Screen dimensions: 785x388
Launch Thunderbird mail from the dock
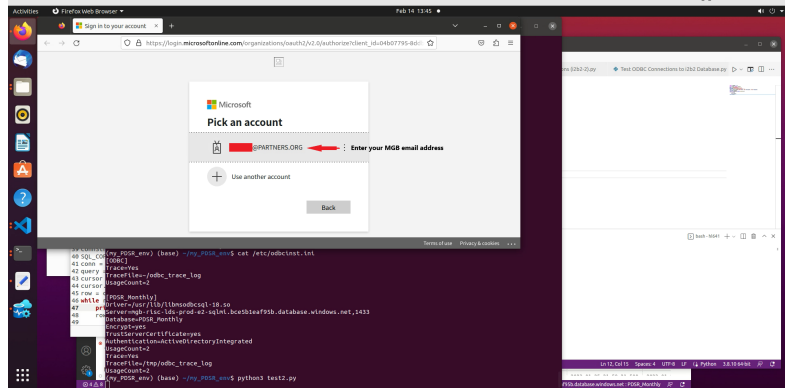tap(23, 59)
